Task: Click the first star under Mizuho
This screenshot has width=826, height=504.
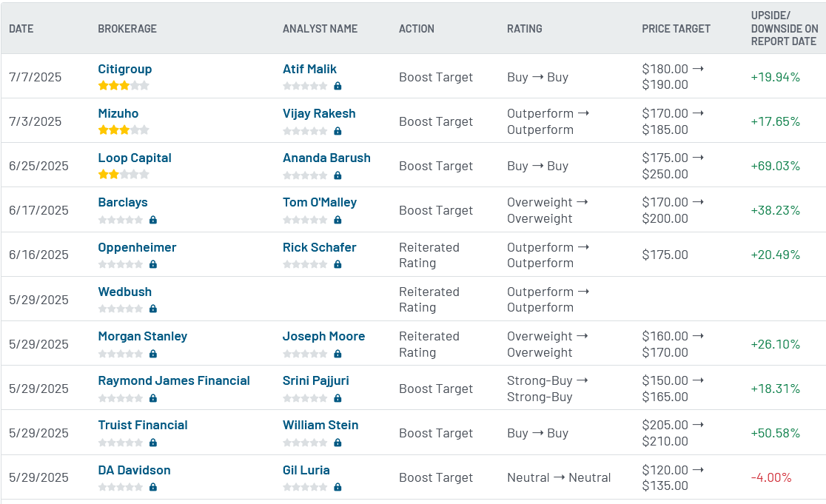Action: (102, 130)
